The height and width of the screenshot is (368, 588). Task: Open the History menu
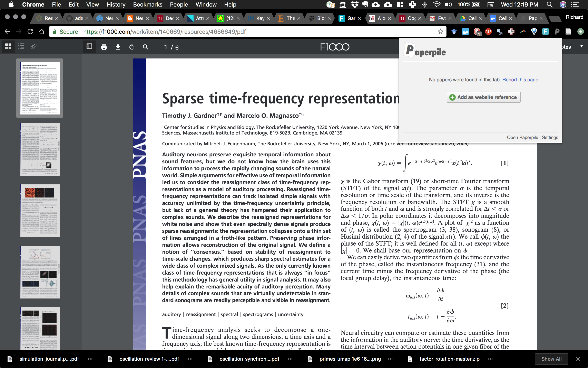[x=116, y=5]
